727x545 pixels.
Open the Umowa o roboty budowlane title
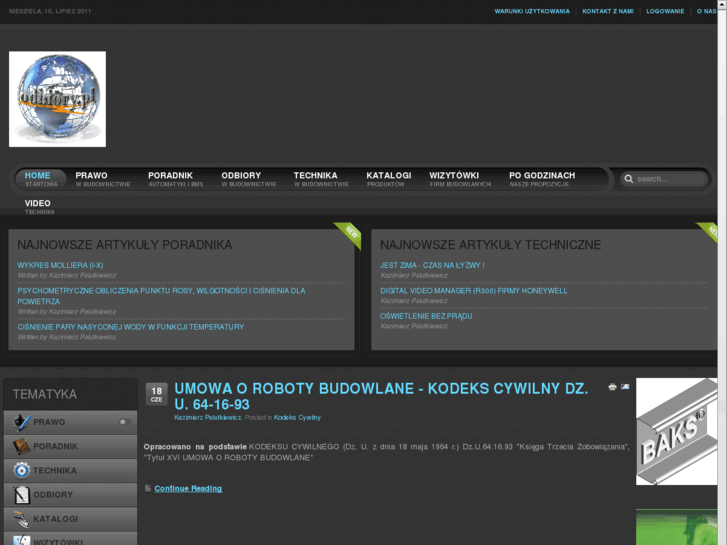tap(381, 396)
